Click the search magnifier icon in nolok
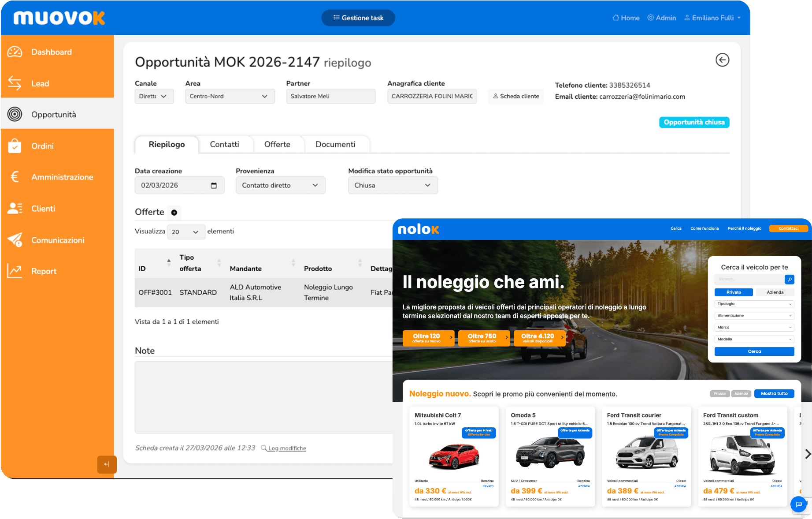Image resolution: width=812 pixels, height=519 pixels. pyautogui.click(x=790, y=279)
